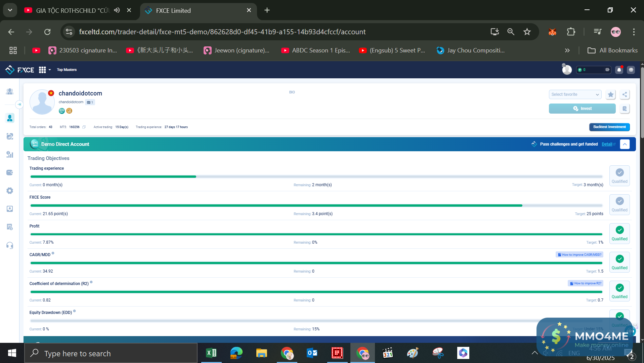Select the trader profile icon in sidebar
The height and width of the screenshot is (363, 644).
(x=10, y=118)
